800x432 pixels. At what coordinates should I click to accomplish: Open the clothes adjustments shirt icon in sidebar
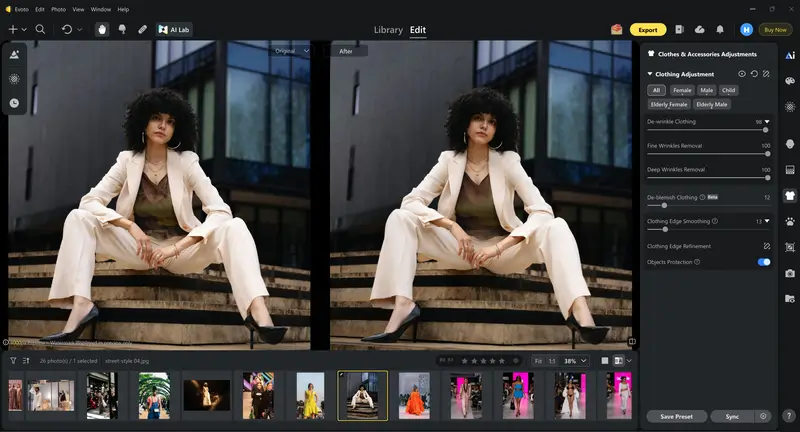click(x=789, y=196)
